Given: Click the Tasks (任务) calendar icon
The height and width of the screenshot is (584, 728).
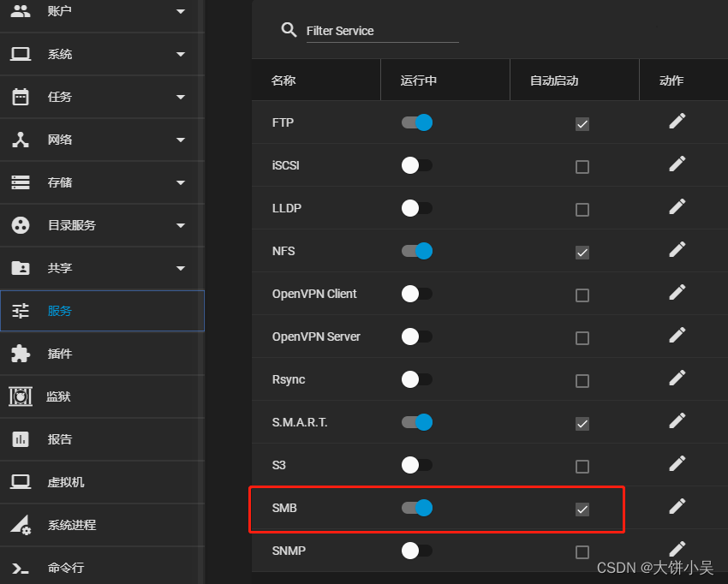Looking at the screenshot, I should click(21, 97).
